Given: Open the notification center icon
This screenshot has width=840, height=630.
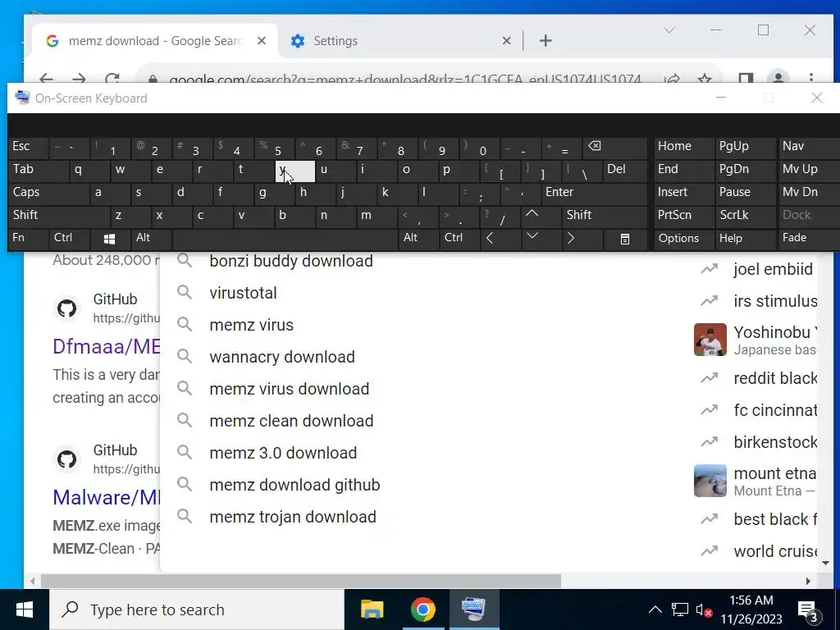Looking at the screenshot, I should [808, 610].
